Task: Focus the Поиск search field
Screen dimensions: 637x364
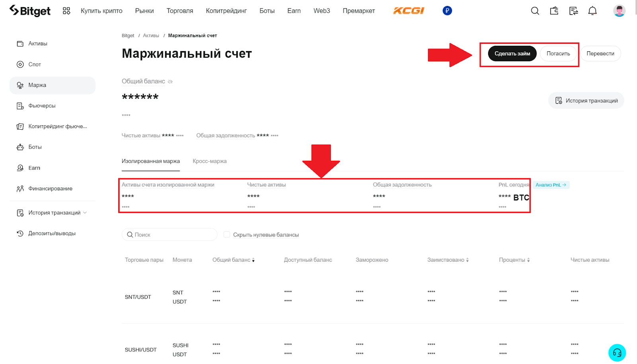Action: (170, 235)
